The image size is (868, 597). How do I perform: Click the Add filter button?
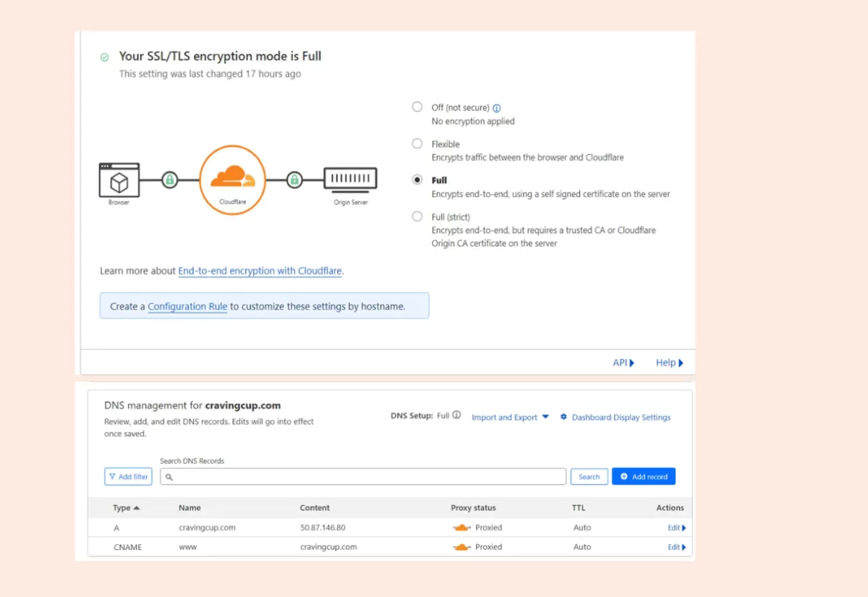(x=128, y=477)
